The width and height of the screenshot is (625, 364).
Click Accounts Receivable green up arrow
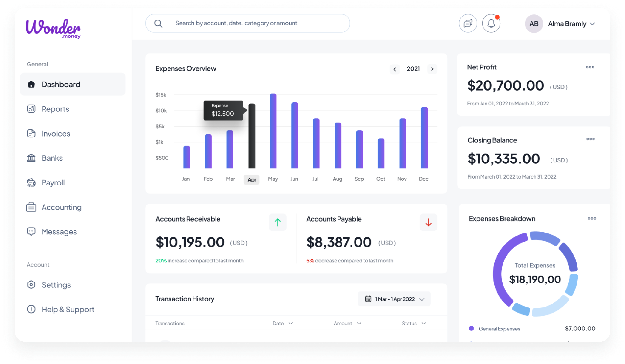[x=278, y=222]
